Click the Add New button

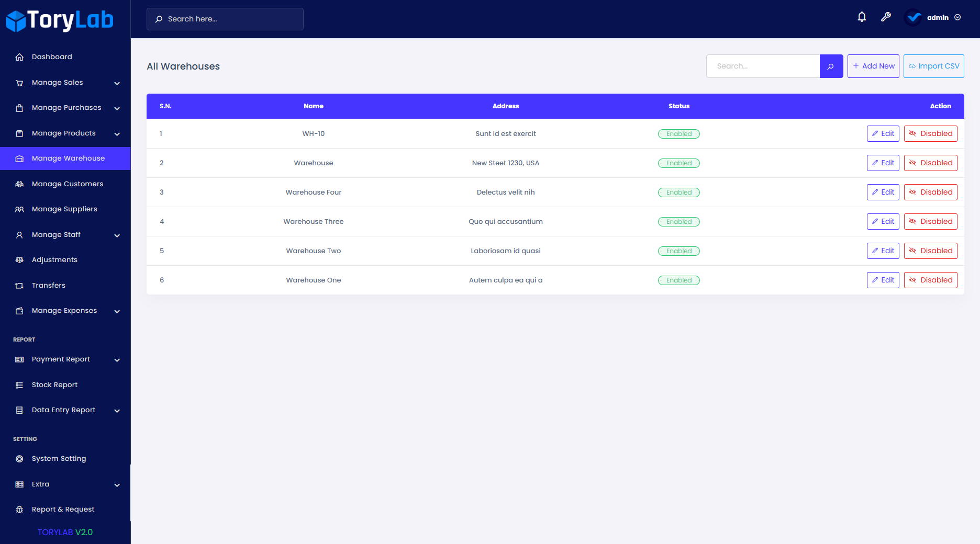pyautogui.click(x=873, y=66)
